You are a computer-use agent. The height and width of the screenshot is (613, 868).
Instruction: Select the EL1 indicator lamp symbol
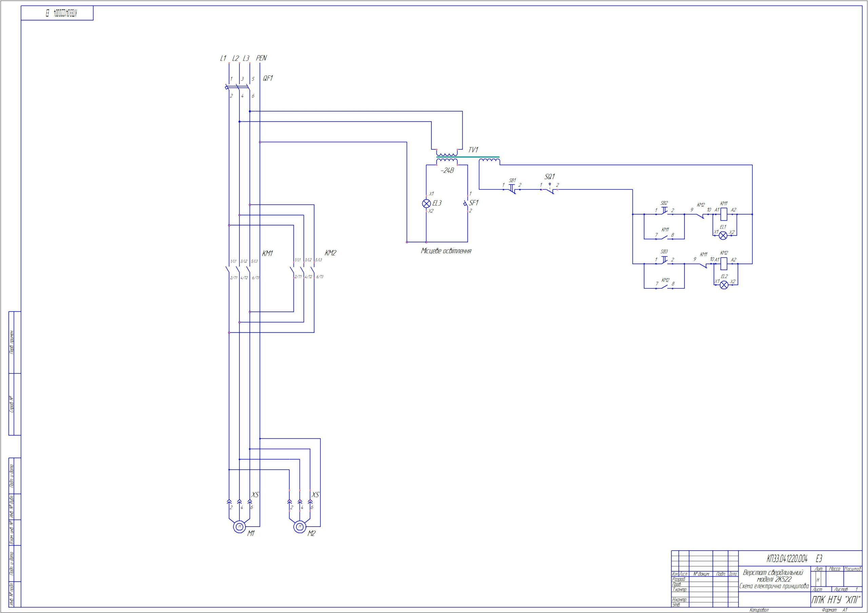pyautogui.click(x=723, y=236)
